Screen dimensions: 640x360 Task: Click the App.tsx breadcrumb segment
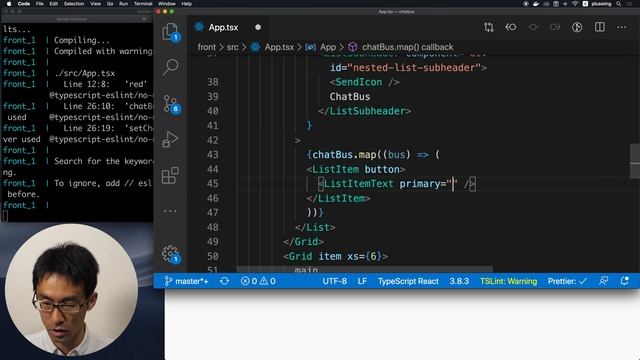(x=279, y=47)
